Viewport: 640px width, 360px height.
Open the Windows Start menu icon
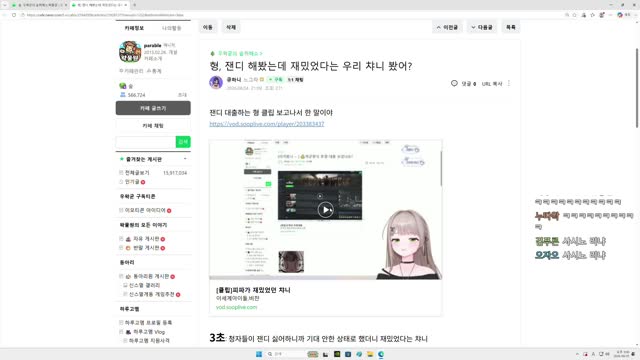click(x=259, y=354)
